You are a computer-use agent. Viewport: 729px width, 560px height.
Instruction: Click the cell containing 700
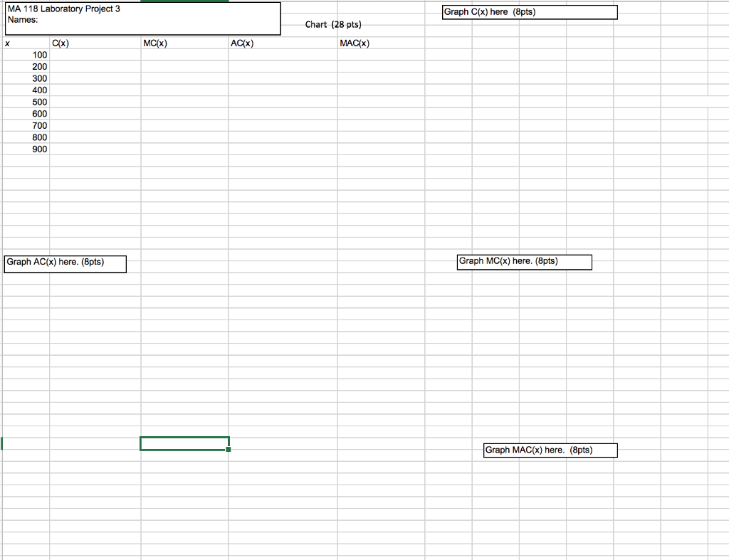coord(26,125)
